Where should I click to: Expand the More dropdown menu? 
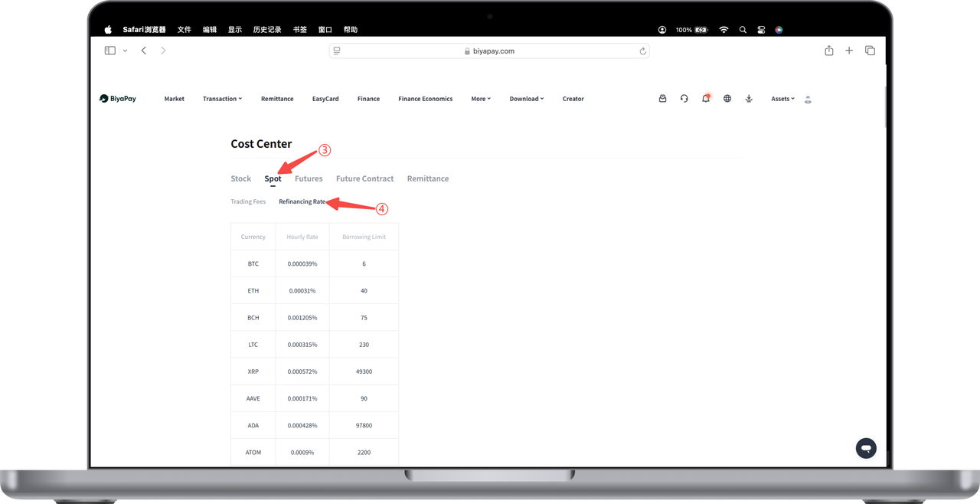[x=481, y=99]
